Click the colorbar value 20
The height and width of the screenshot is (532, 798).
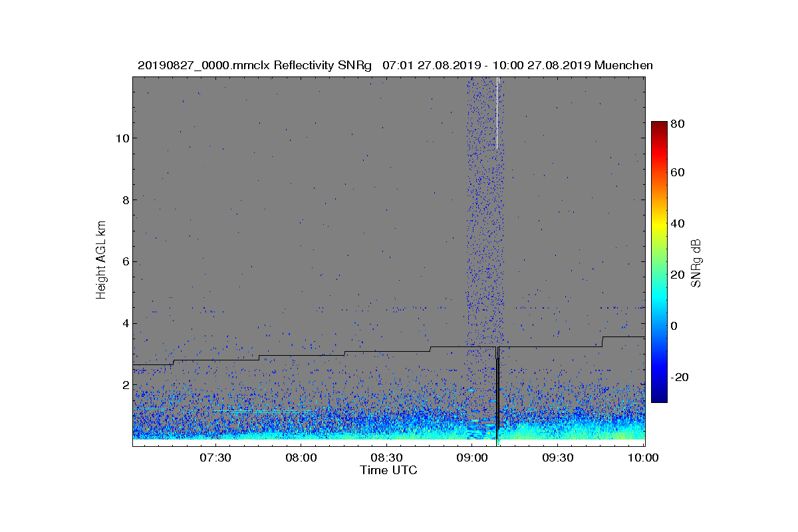678,275
